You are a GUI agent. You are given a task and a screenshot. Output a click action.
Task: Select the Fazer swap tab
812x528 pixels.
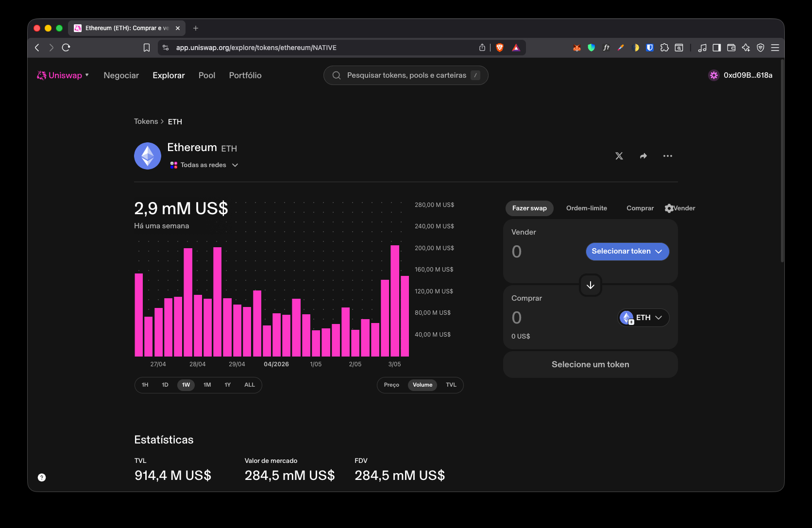click(529, 208)
